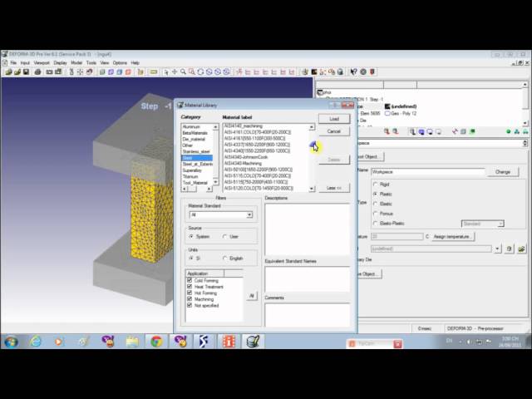Click the Workpiece object name field
Image resolution: width=532 pixels, height=399 pixels.
[x=427, y=172]
